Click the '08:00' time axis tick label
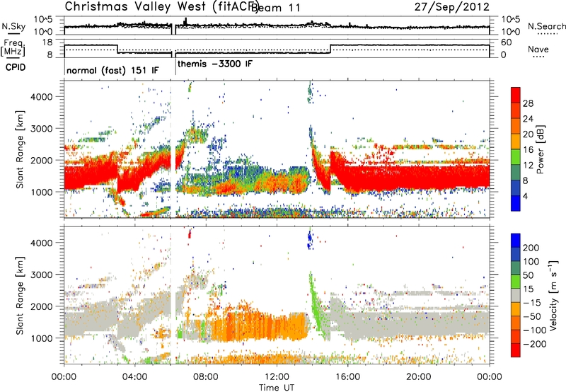The image size is (566, 392). tap(206, 377)
